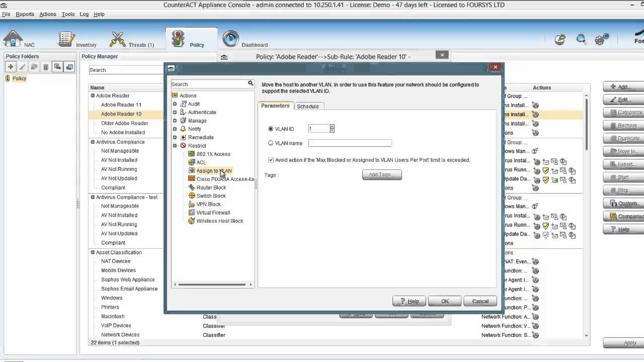This screenshot has height=362, width=644.
Task: Select the VPN Block action icon
Action: 192,204
